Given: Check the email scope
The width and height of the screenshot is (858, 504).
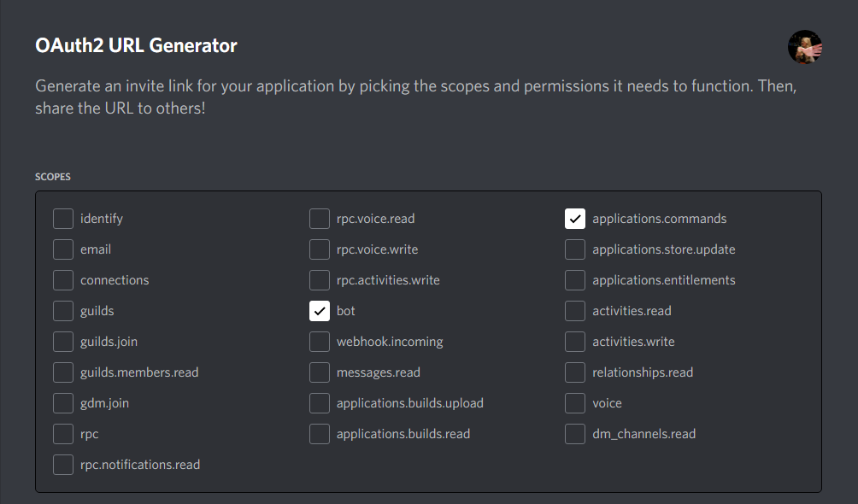Looking at the screenshot, I should pyautogui.click(x=62, y=249).
